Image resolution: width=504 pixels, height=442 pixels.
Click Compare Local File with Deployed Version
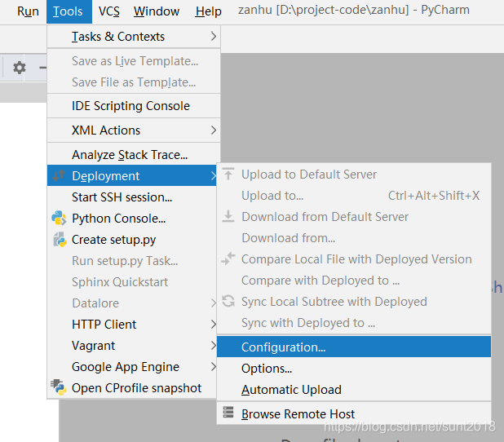click(x=354, y=259)
